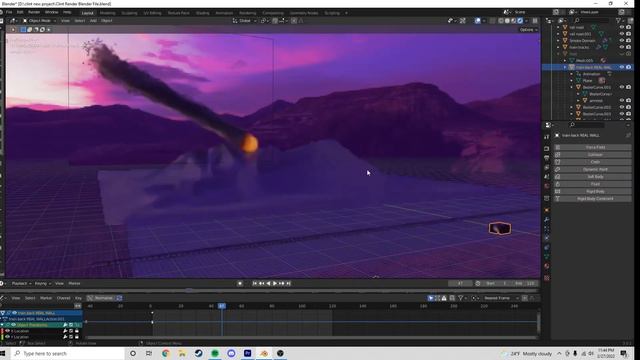
Task: Toggle viewport overlays
Action: [478, 20]
